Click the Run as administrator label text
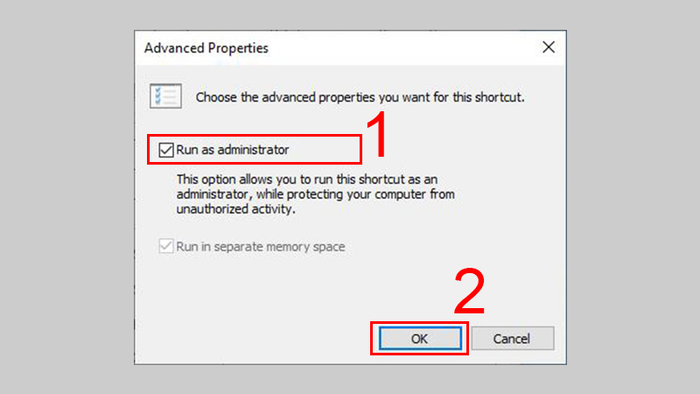The width and height of the screenshot is (700, 394). (x=233, y=150)
